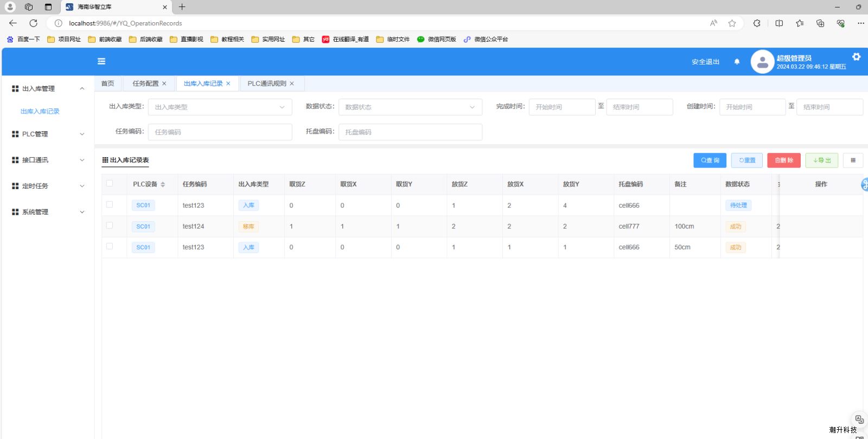This screenshot has height=439, width=868.
Task: Open the notification bell in the header
Action: pyautogui.click(x=737, y=62)
